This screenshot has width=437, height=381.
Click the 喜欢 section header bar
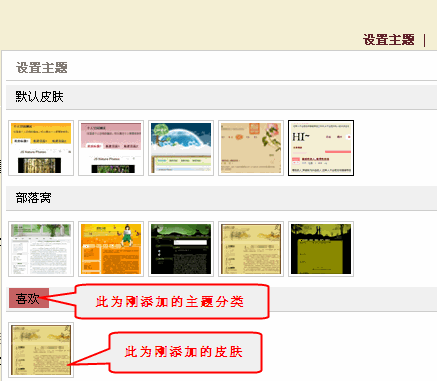221,299
